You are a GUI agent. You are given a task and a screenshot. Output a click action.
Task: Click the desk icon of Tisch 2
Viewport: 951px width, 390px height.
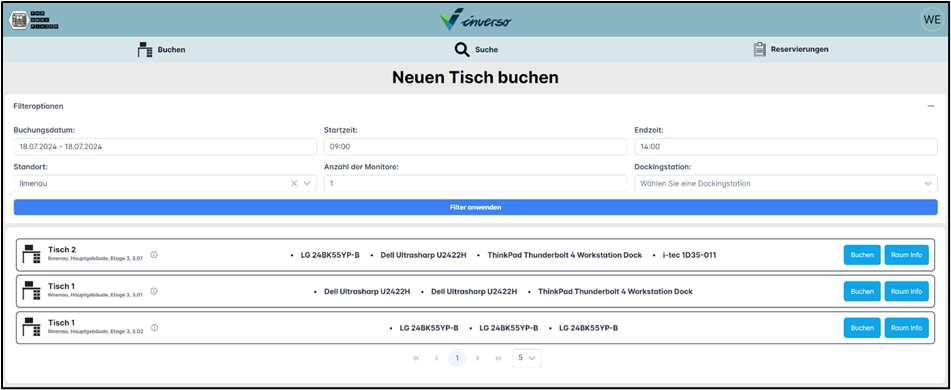coord(32,255)
